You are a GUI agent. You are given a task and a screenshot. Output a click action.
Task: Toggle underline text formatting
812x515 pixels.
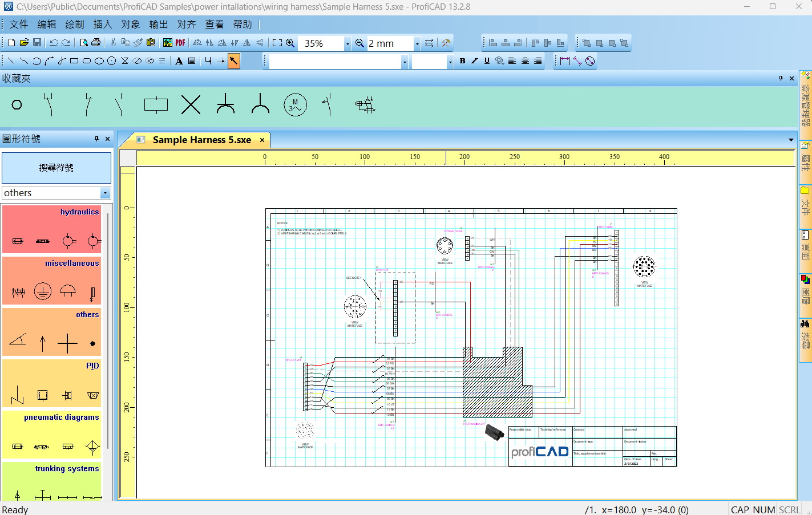(487, 61)
